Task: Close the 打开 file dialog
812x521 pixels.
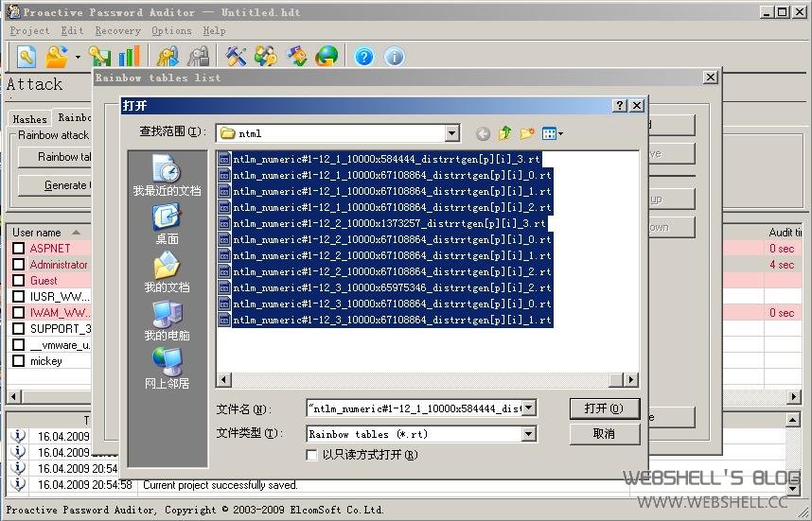Action: coord(637,106)
